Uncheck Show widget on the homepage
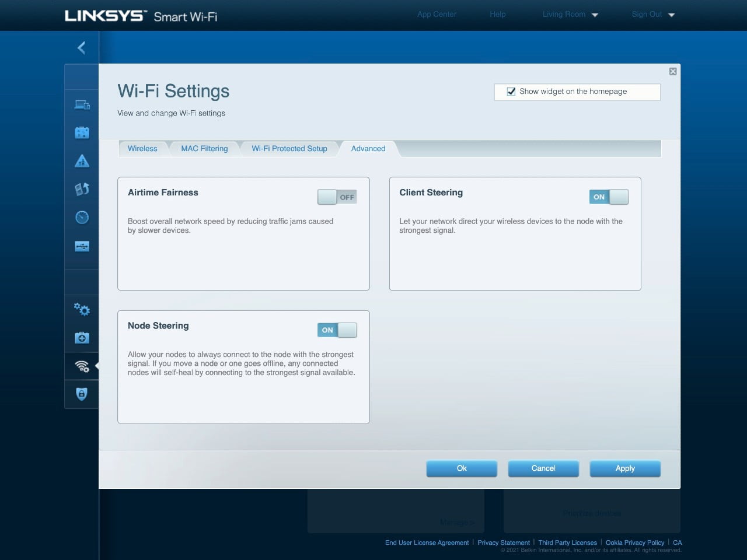The width and height of the screenshot is (747, 560). click(x=511, y=92)
